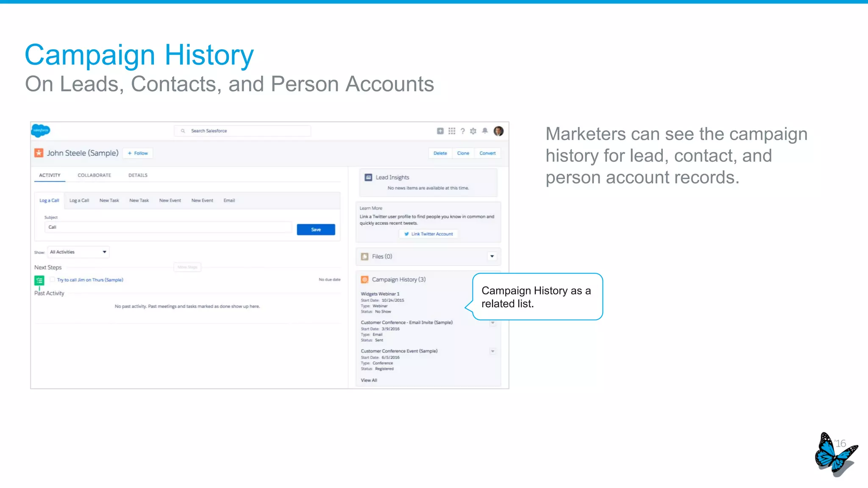Screen dimensions: 868x488
Task: Select the first New Event action tab
Action: (170, 200)
